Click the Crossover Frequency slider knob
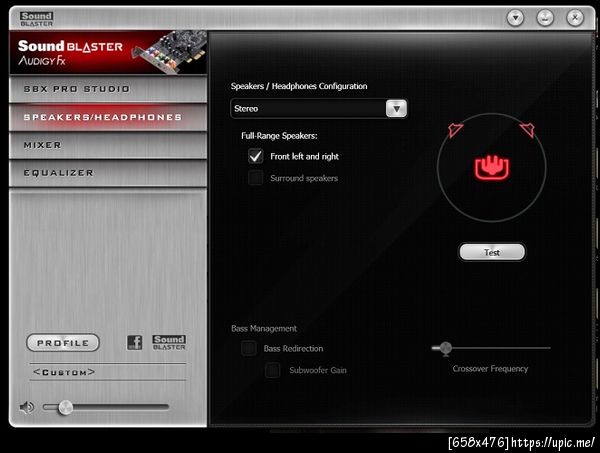This screenshot has height=453, width=600. [445, 348]
